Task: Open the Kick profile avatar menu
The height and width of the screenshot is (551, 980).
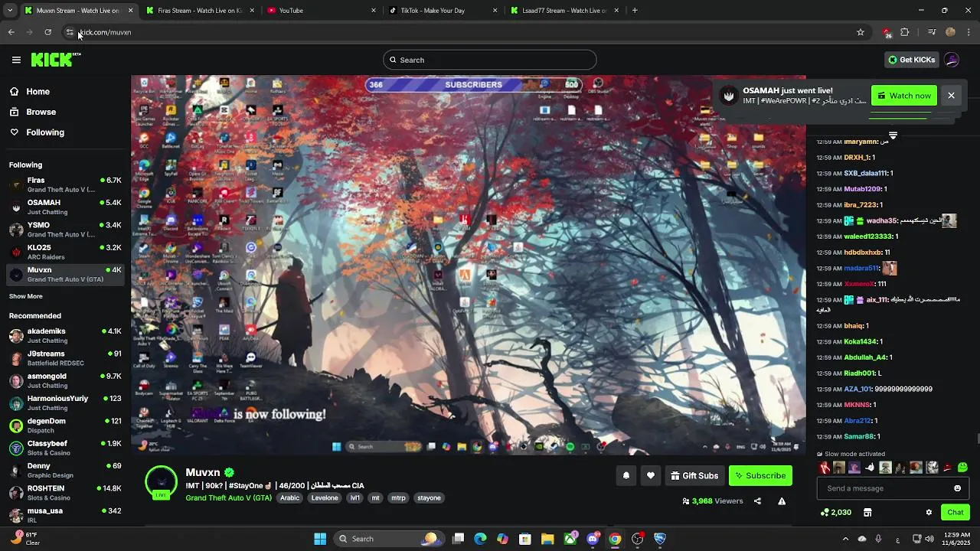Action: [x=952, y=60]
